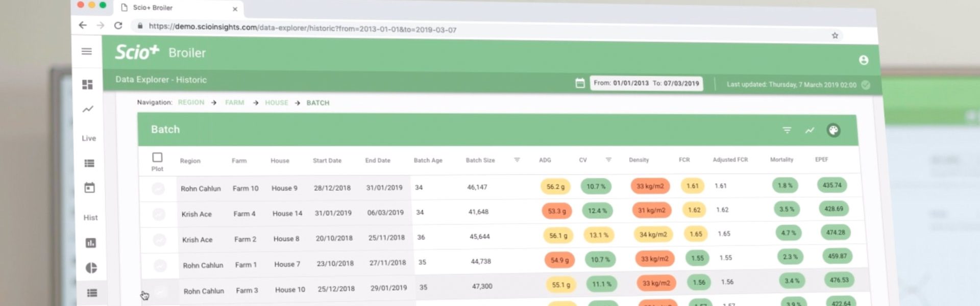The height and width of the screenshot is (306, 980).
Task: Toggle plot for Farm 4 House 14 row
Action: coord(159,214)
